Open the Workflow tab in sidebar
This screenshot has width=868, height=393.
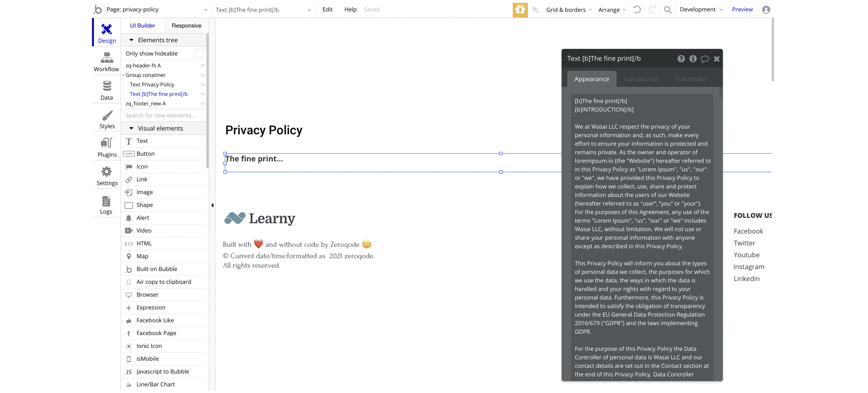click(x=106, y=63)
